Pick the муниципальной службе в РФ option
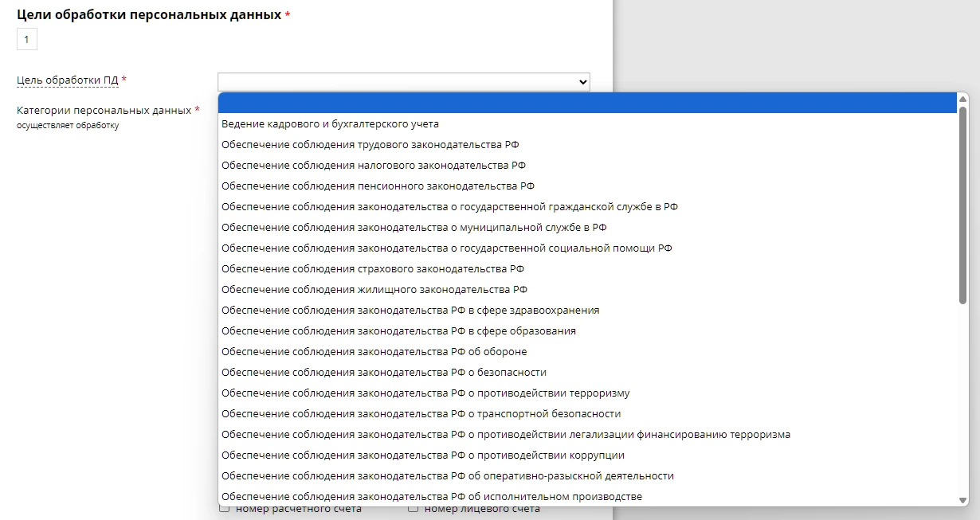The height and width of the screenshot is (520, 980). pos(414,228)
